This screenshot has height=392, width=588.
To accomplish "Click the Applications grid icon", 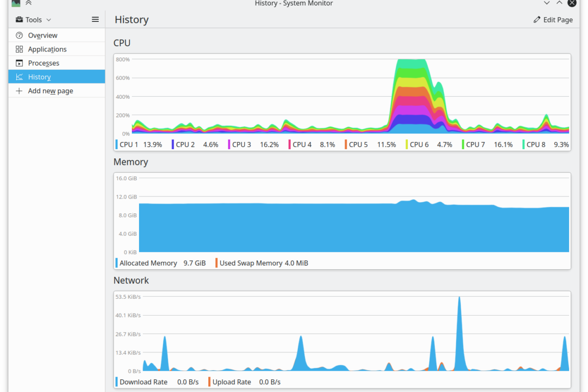I will pos(19,49).
